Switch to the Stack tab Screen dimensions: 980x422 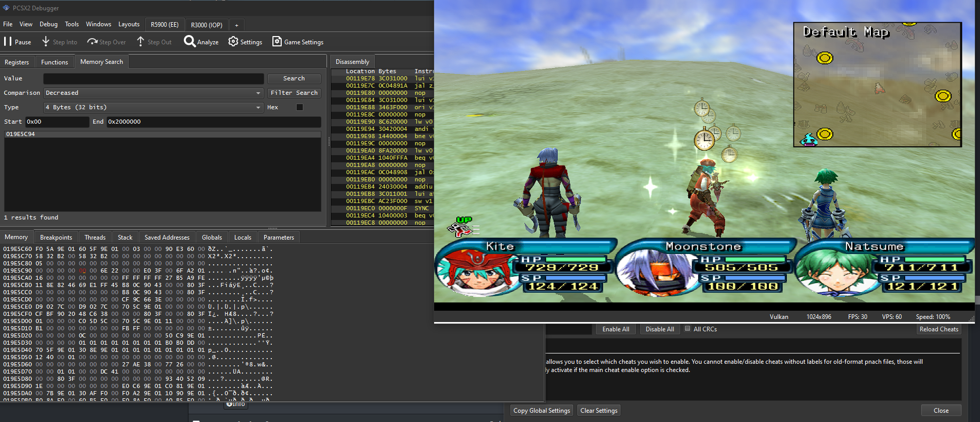point(125,237)
